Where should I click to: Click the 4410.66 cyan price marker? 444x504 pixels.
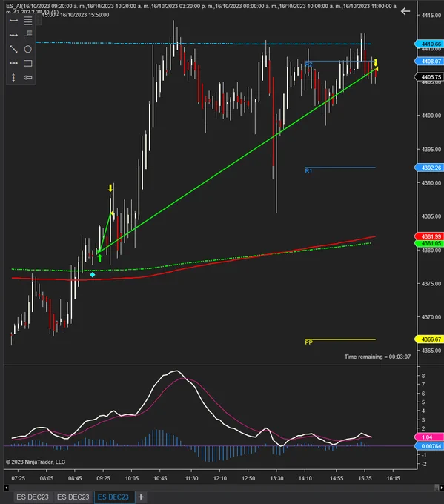429,44
